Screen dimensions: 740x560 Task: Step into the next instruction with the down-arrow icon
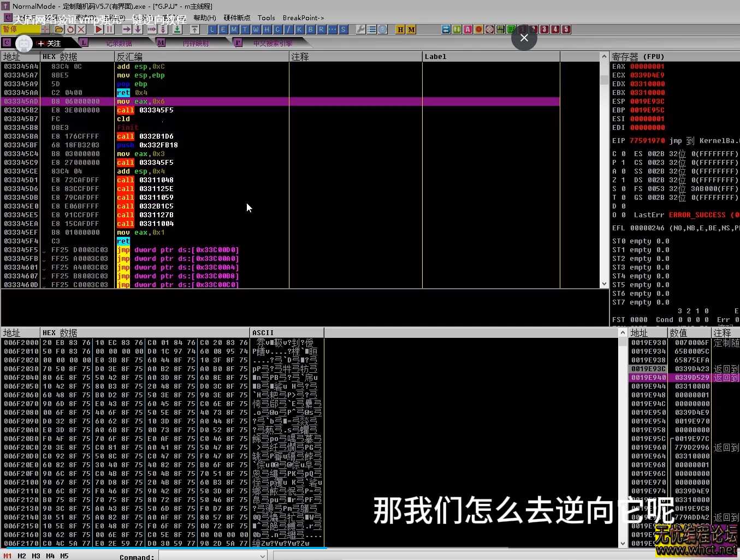click(138, 29)
